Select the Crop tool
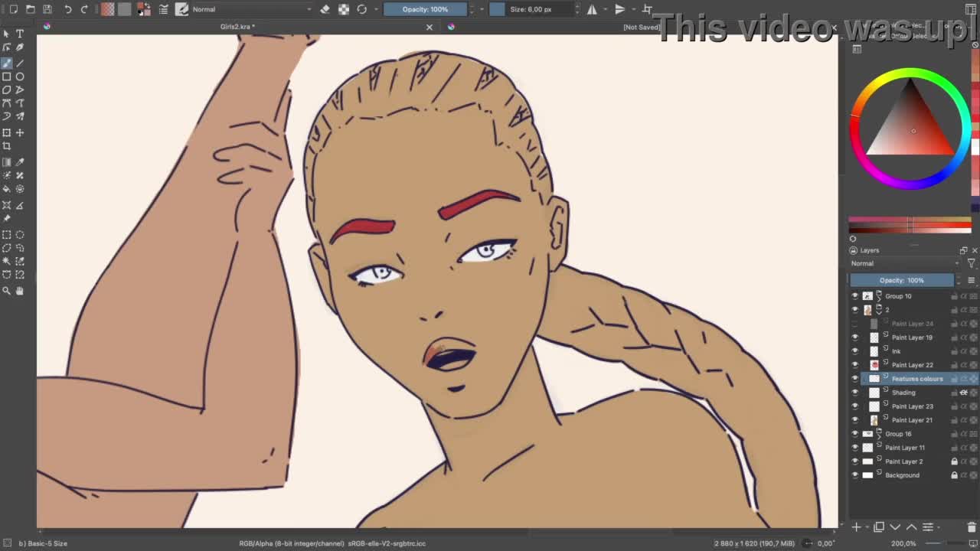This screenshot has height=551, width=980. point(7,146)
